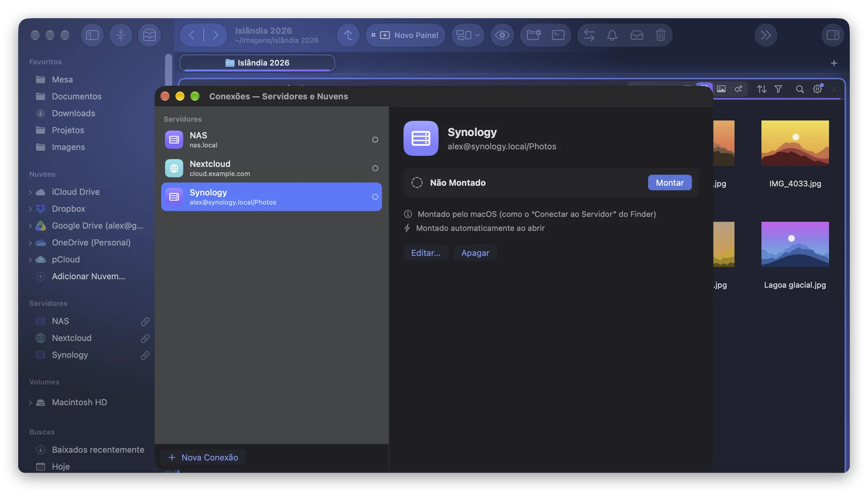Click the sync arrows icon in toolbar

coord(589,35)
